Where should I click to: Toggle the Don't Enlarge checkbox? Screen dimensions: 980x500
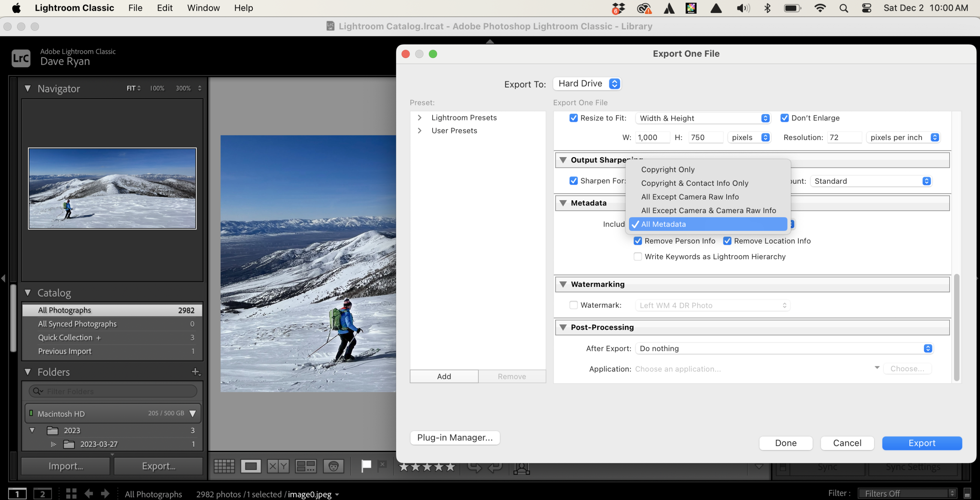pos(785,118)
